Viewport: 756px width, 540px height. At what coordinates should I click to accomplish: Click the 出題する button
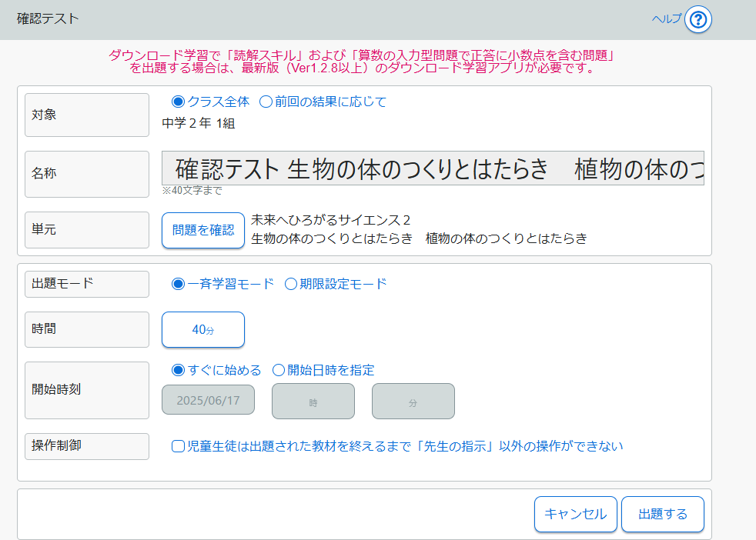pos(663,514)
